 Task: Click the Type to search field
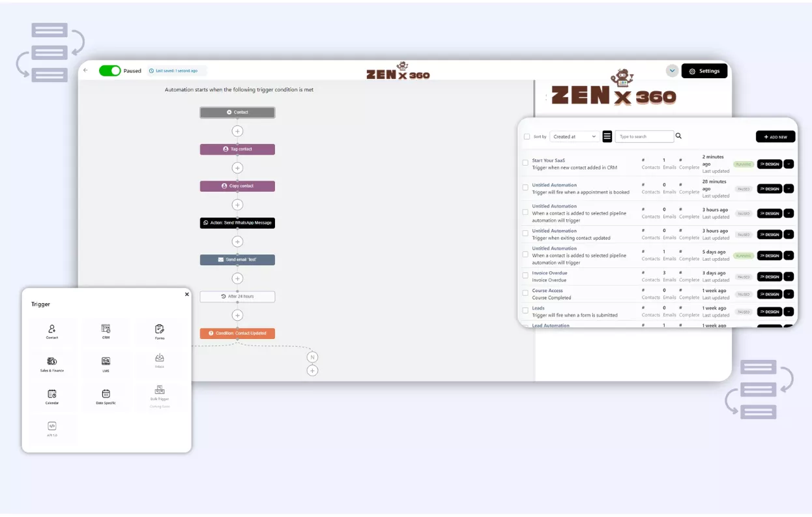[x=644, y=137]
